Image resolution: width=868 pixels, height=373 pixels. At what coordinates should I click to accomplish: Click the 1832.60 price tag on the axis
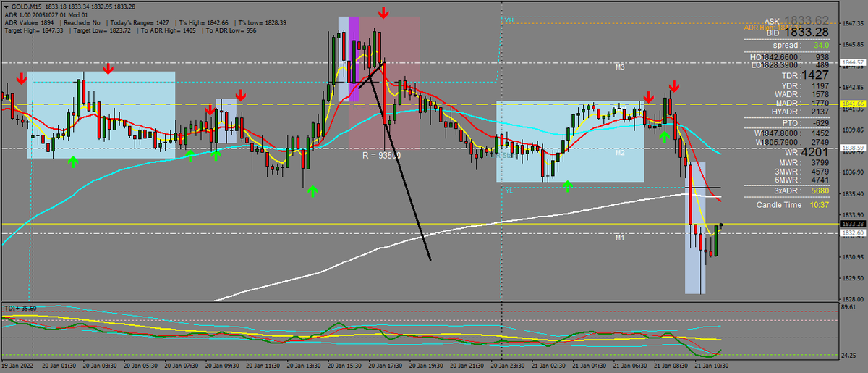click(x=853, y=233)
